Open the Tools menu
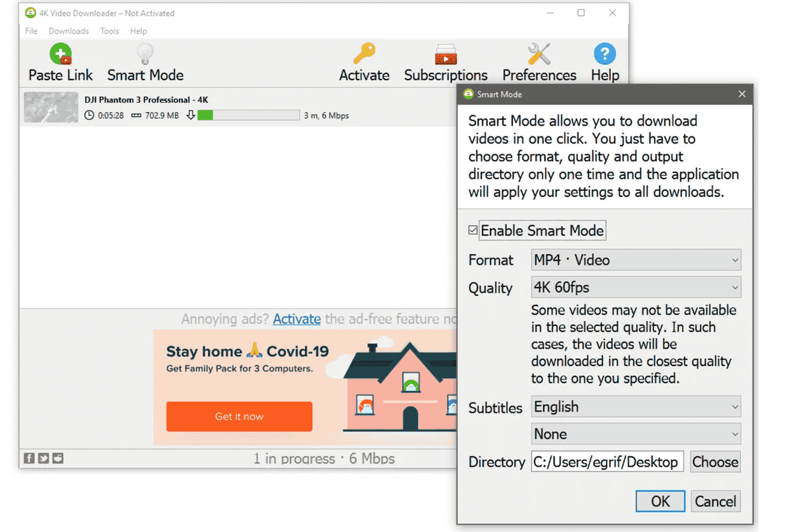Screen dimensions: 790x532 click(109, 31)
